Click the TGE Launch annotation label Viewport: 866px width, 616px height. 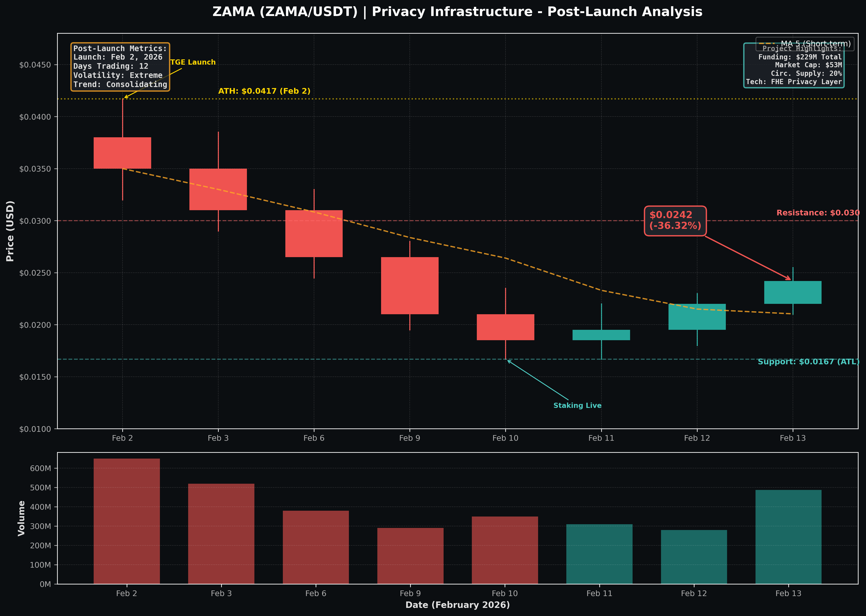pyautogui.click(x=193, y=62)
